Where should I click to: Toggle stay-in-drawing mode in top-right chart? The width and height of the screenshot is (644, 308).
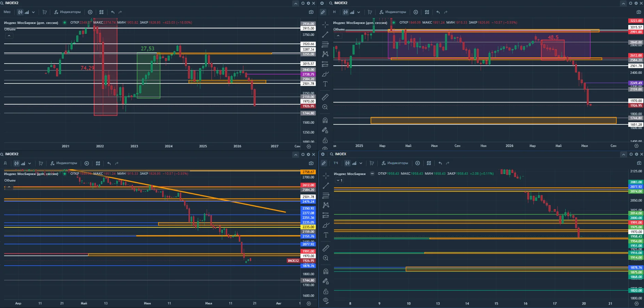(325, 130)
